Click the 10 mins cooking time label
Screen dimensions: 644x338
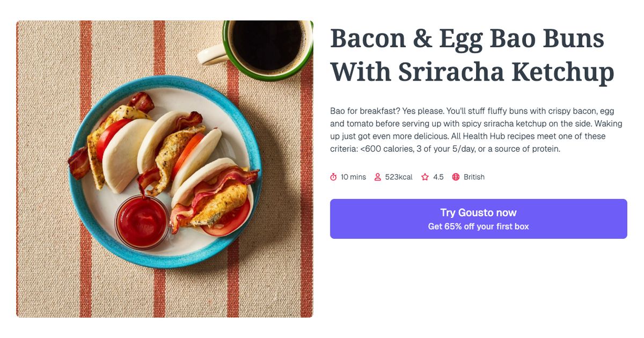353,177
